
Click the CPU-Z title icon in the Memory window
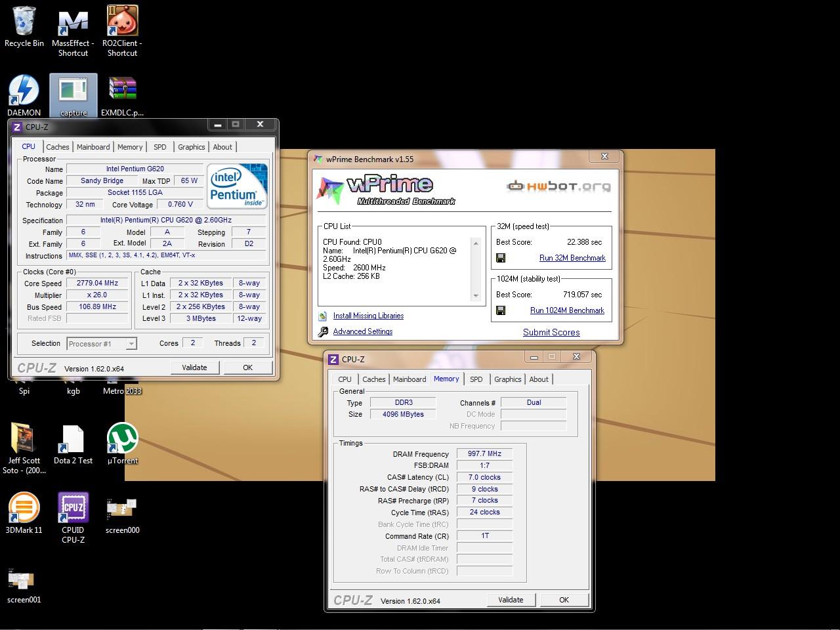tap(333, 360)
